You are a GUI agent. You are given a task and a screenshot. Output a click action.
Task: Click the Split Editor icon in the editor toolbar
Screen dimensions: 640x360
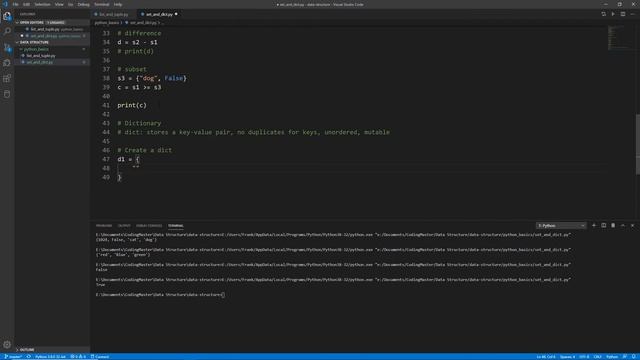623,14
